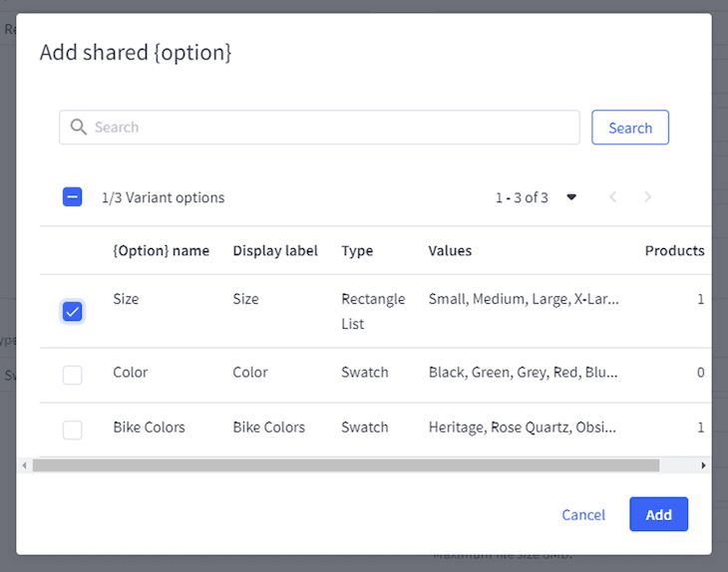Click values 'Black, Green, Grey, Red, Blu...'
Image resolution: width=728 pixels, height=572 pixels.
[524, 373]
